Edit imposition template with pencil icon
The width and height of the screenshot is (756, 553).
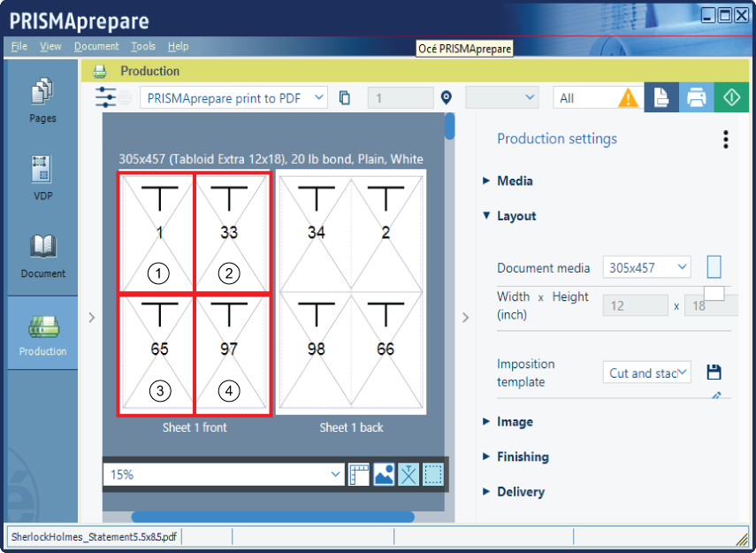(716, 396)
